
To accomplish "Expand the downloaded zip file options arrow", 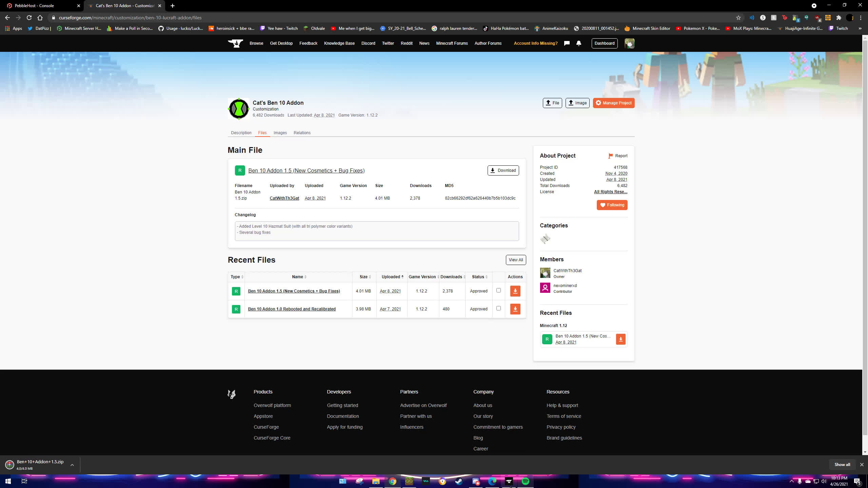I will [x=72, y=465].
